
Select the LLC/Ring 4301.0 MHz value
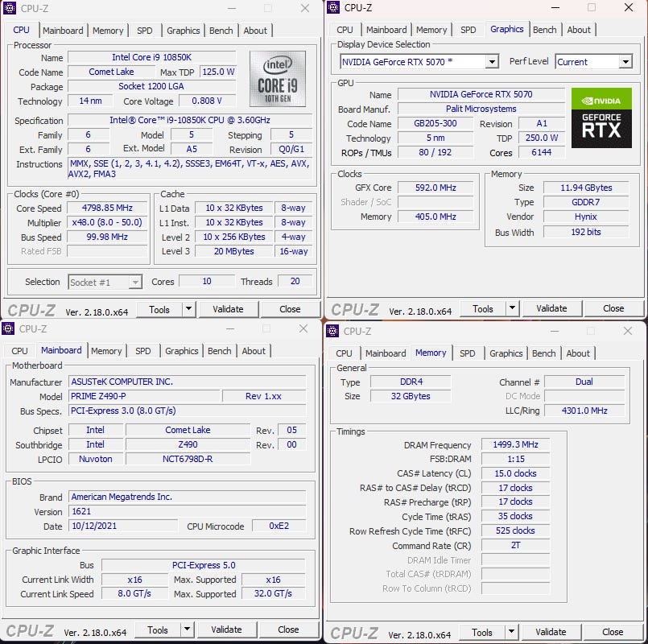[x=584, y=411]
